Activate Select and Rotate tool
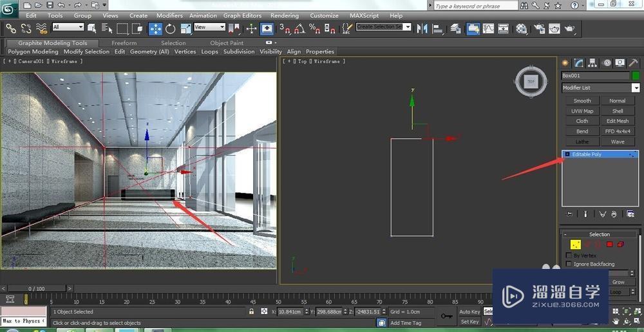The width and height of the screenshot is (644, 332). 171,28
